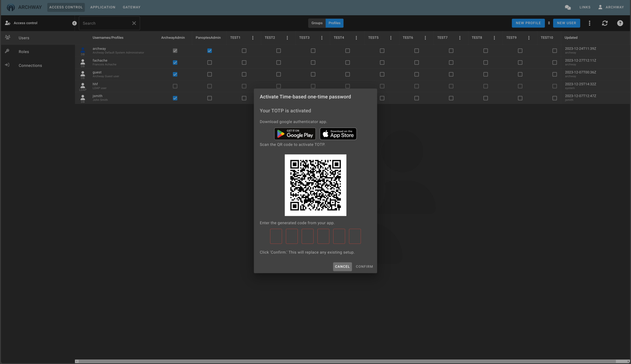The image size is (631, 364).
Task: Open Users in the sidebar
Action: [37, 38]
